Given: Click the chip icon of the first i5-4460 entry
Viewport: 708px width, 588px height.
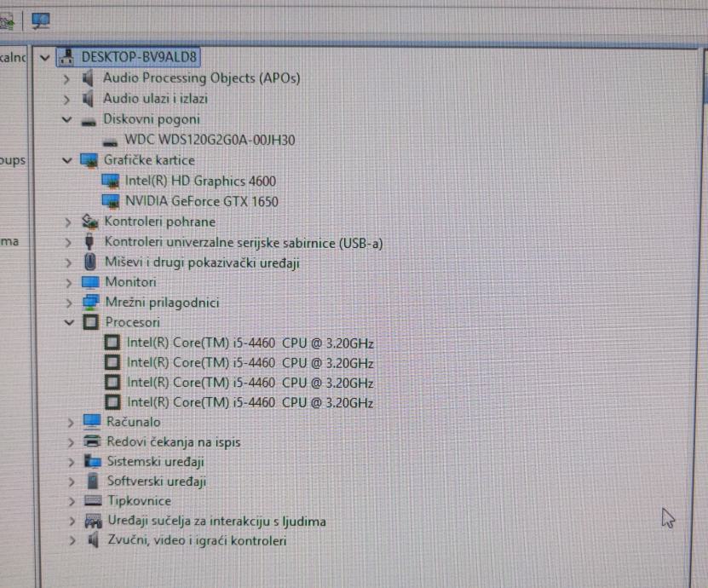Looking at the screenshot, I should click(112, 343).
